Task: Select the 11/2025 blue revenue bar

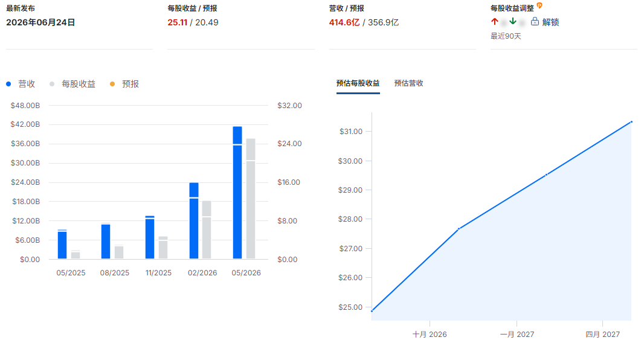Action: (x=150, y=237)
